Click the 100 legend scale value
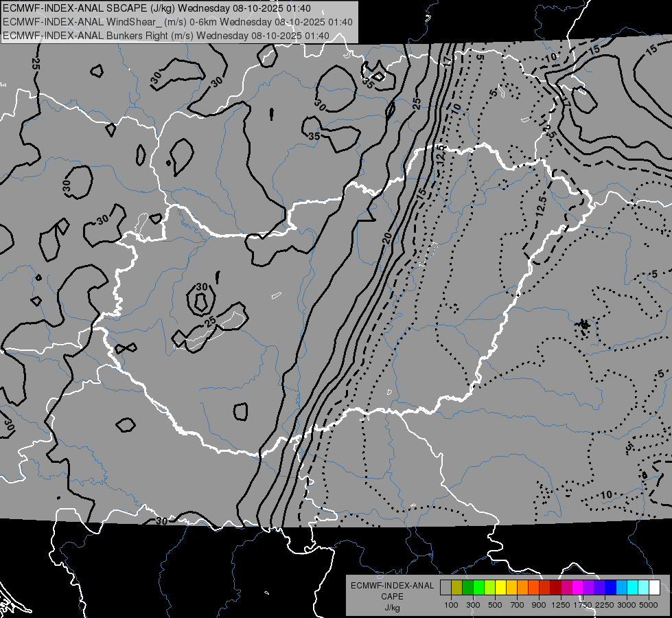 coord(451,605)
